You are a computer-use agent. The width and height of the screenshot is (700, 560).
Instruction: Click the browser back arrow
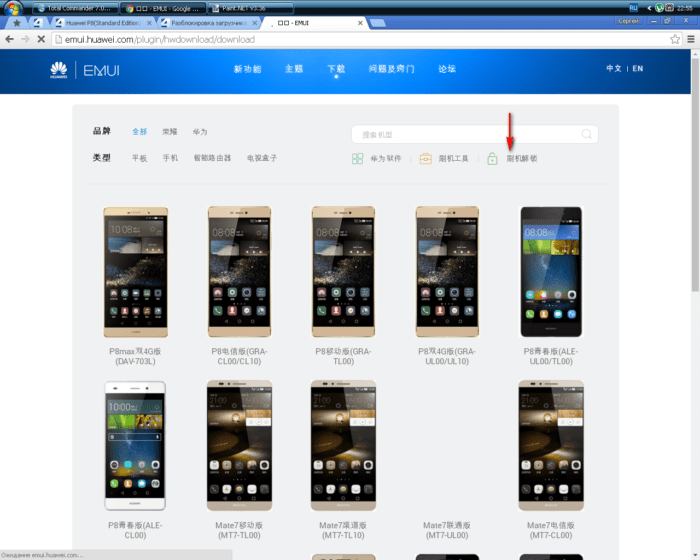tap(9, 39)
